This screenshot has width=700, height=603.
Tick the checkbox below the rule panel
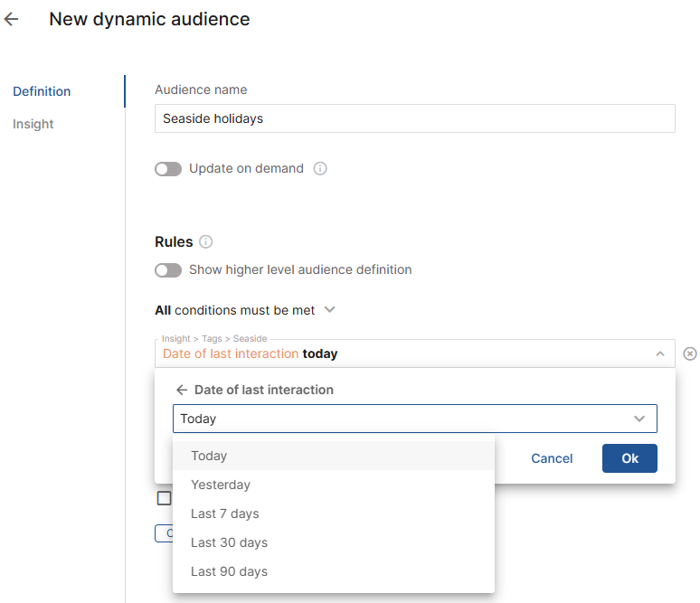(x=164, y=498)
